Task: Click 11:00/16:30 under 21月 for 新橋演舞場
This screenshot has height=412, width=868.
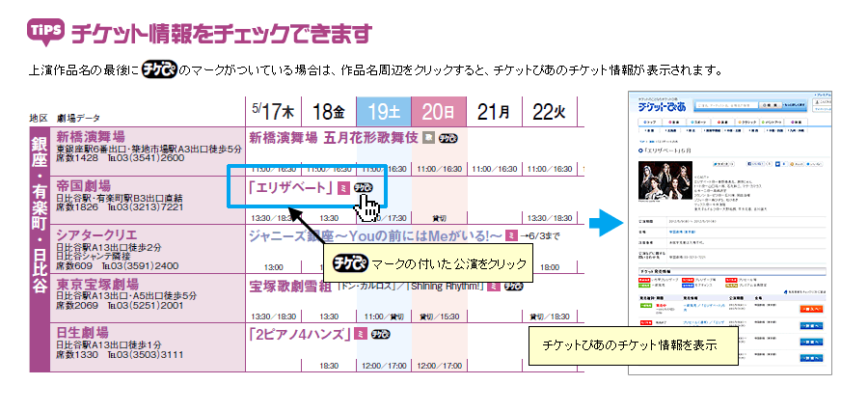Action: (495, 169)
